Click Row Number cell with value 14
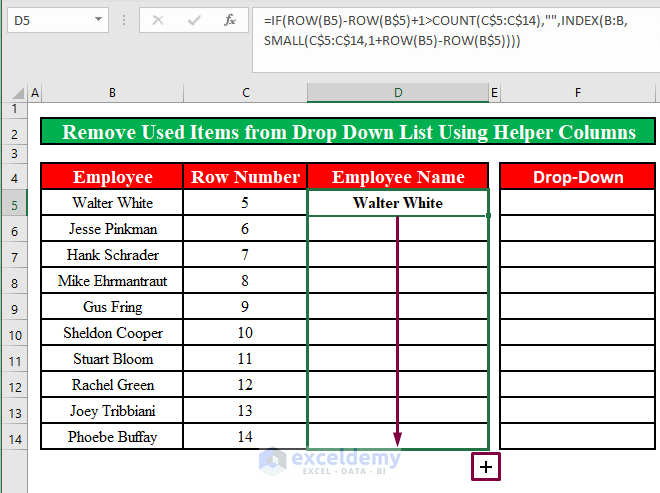Screen dimensions: 660x493 pyautogui.click(x=245, y=437)
